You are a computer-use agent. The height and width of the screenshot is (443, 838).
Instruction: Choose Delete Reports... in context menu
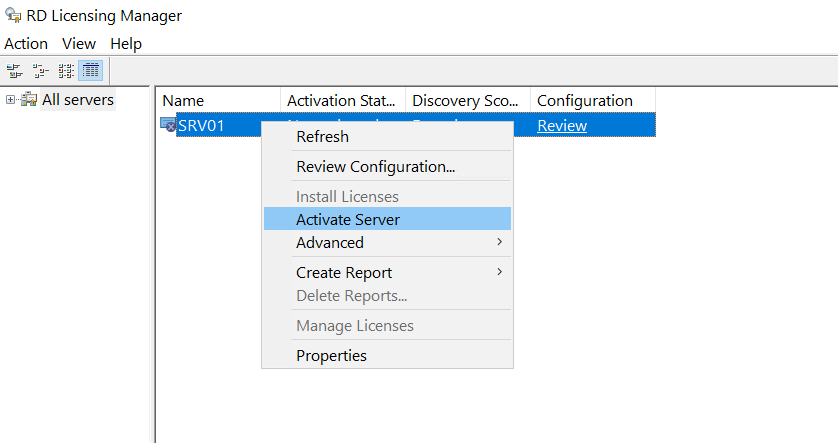pyautogui.click(x=387, y=296)
